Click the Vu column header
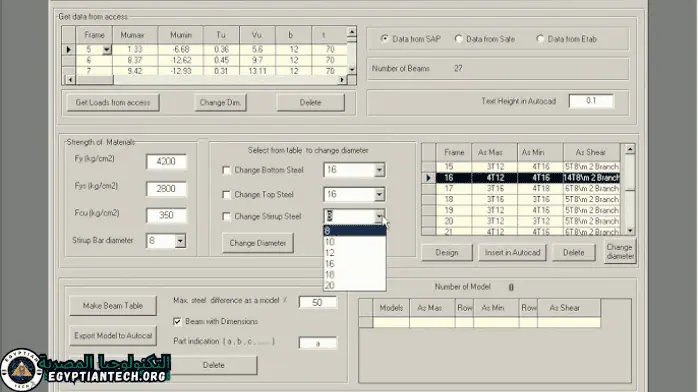698x392 pixels. click(x=257, y=35)
